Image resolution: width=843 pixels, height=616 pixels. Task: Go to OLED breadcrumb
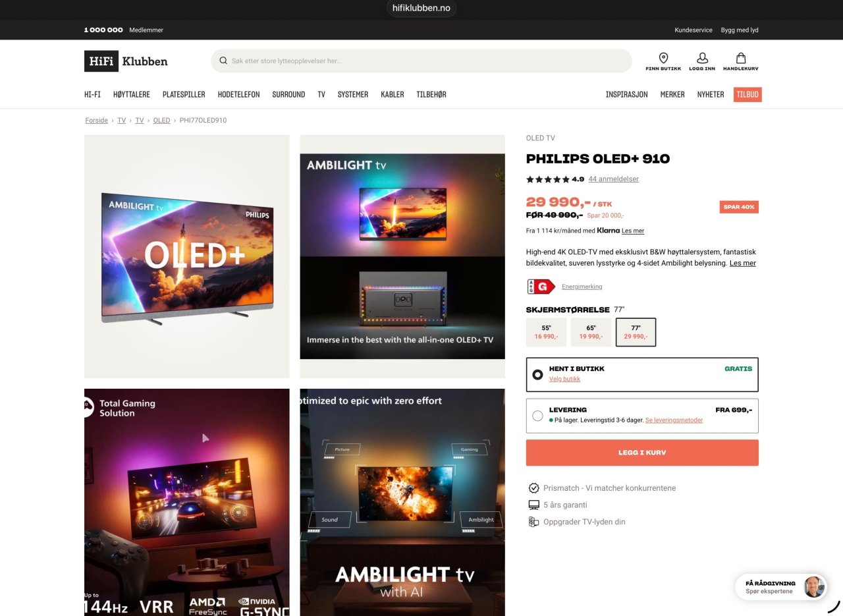click(161, 121)
